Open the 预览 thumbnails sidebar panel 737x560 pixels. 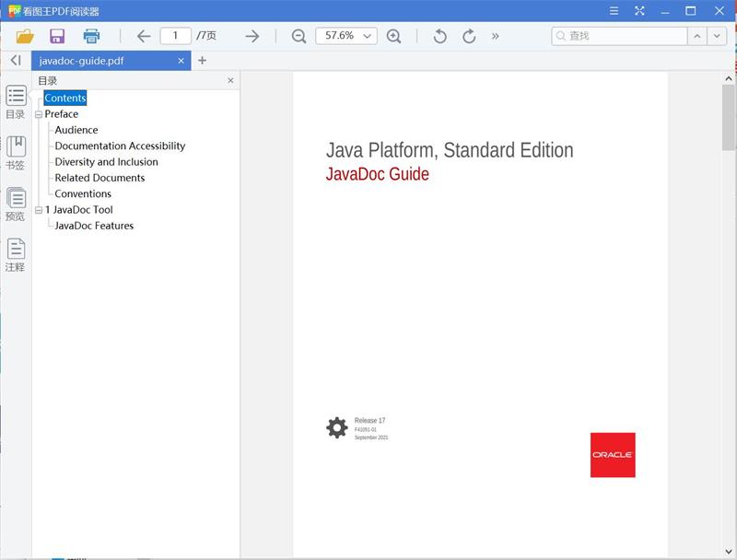(x=16, y=204)
